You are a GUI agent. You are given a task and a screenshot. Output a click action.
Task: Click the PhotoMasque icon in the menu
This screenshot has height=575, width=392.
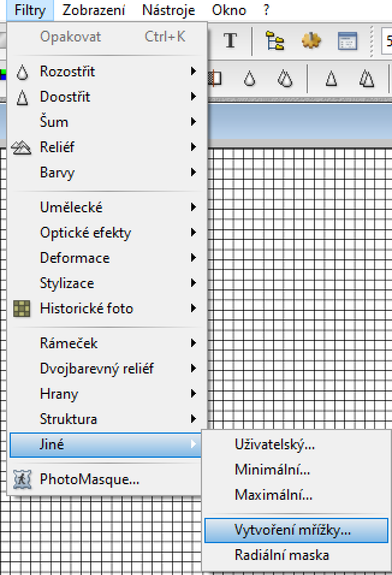click(x=22, y=479)
